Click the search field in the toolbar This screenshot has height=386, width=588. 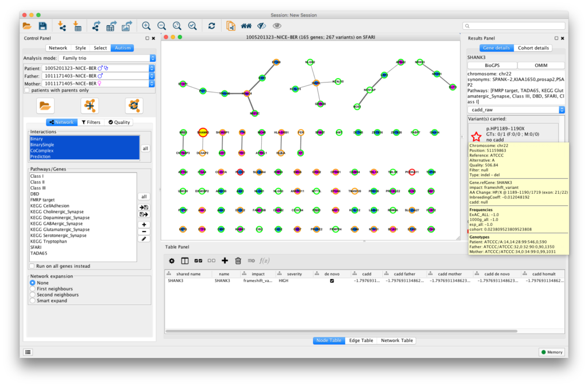click(x=515, y=26)
